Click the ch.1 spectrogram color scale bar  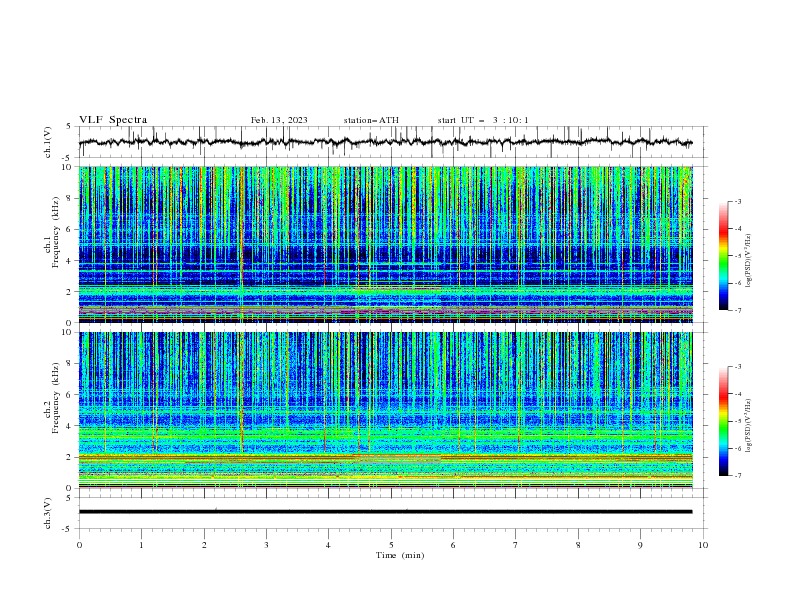tap(723, 256)
